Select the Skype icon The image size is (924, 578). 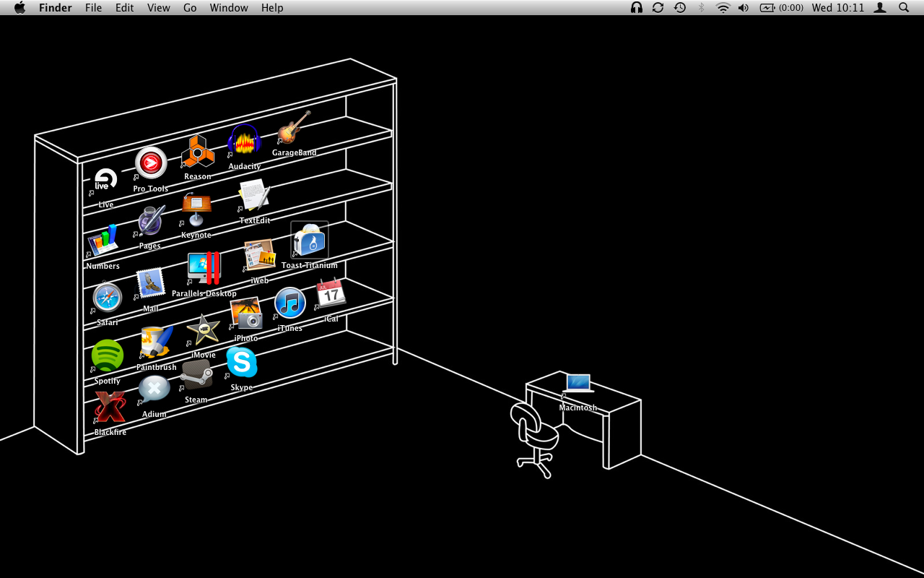coord(241,363)
